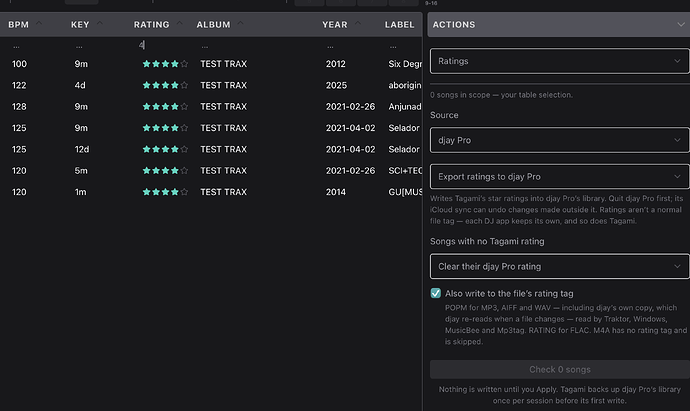Viewport: 690px width, 411px height.
Task: Click sort arrow next to ALBUM
Action: click(240, 23)
